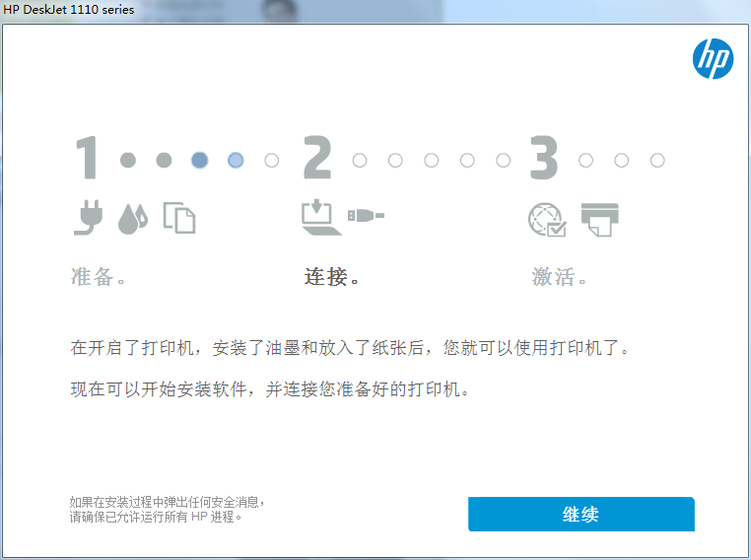
Task: Click the first gray progress dot after 1
Action: pos(127,160)
